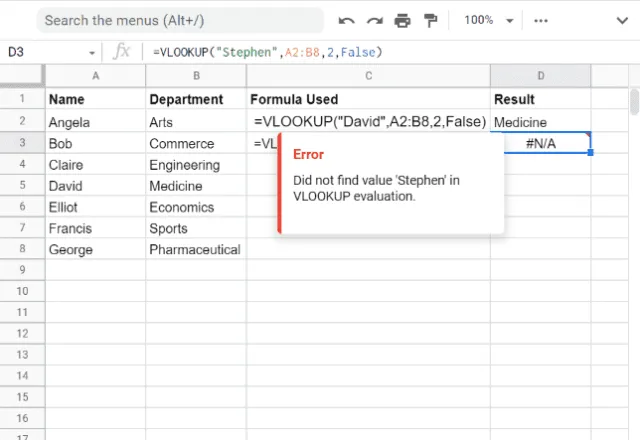Select the row 5 header

[22, 185]
